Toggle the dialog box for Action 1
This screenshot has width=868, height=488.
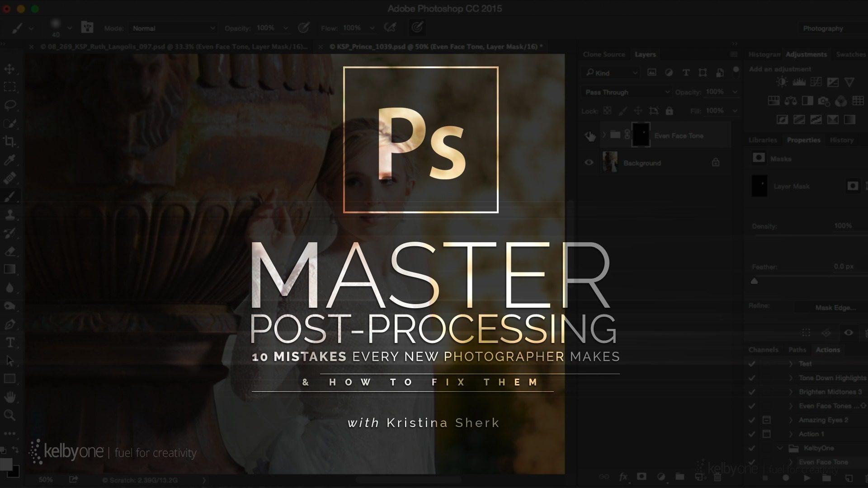pyautogui.click(x=767, y=434)
